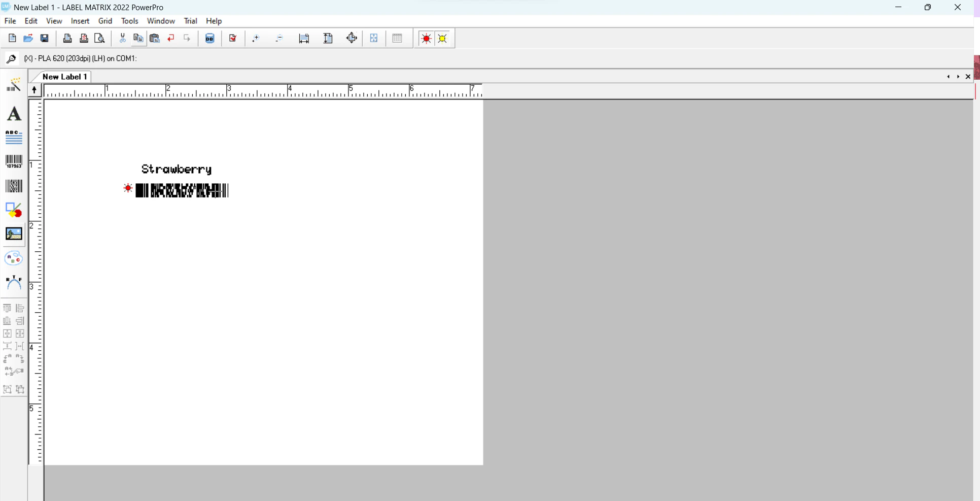Collapse label tabs using the left chevron

[949, 77]
